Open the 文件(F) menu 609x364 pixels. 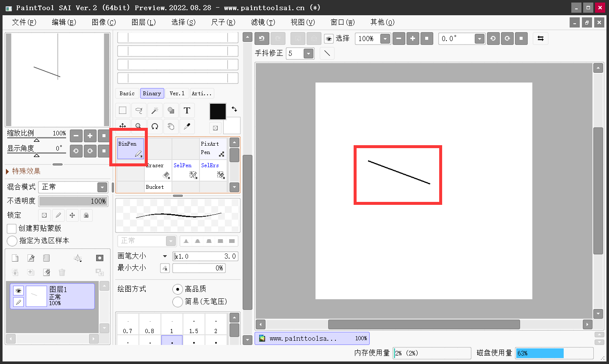(24, 22)
